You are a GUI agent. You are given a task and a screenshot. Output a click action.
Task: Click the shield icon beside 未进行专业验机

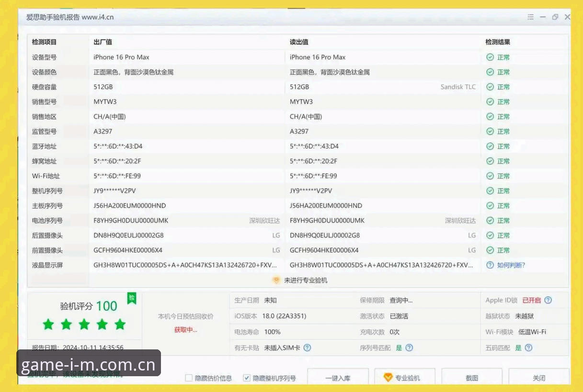(x=276, y=280)
